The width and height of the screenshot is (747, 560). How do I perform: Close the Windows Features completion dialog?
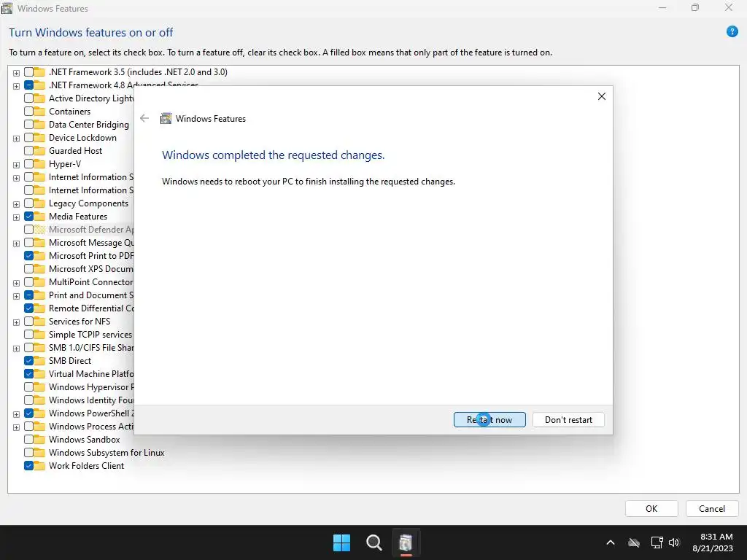[602, 96]
